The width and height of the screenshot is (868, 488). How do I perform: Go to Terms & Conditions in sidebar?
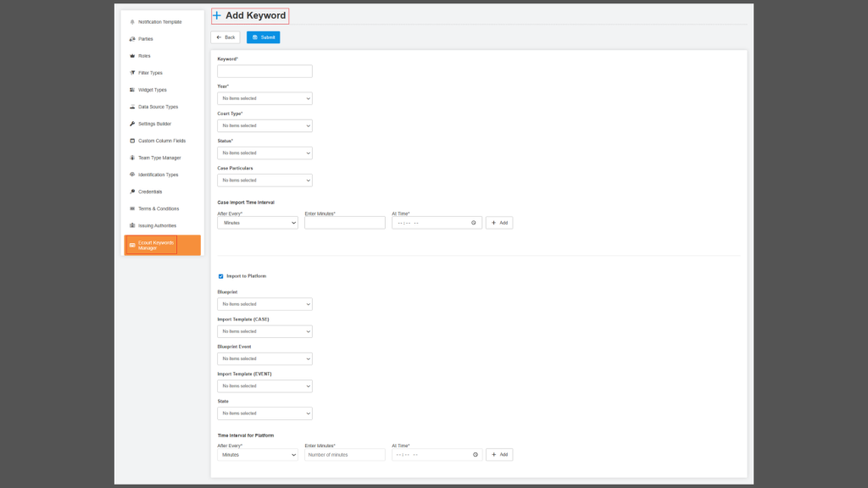(x=158, y=208)
